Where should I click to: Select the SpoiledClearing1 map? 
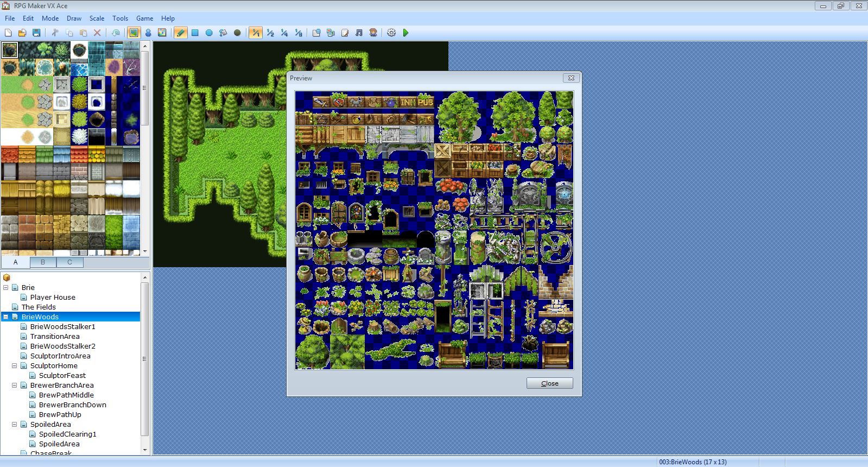(x=67, y=434)
